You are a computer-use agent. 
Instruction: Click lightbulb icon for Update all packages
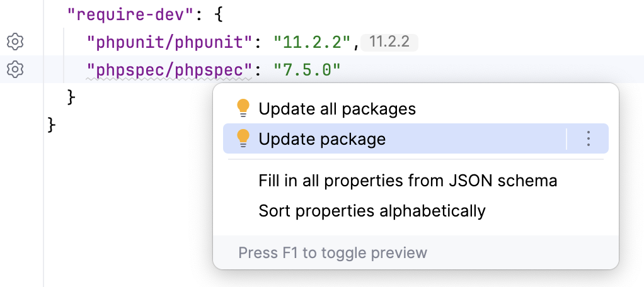click(243, 109)
